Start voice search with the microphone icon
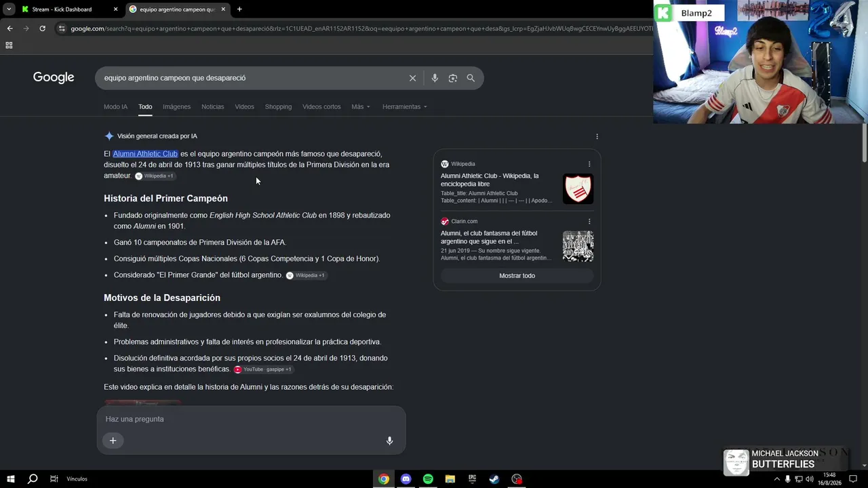The image size is (868, 488). coord(435,78)
